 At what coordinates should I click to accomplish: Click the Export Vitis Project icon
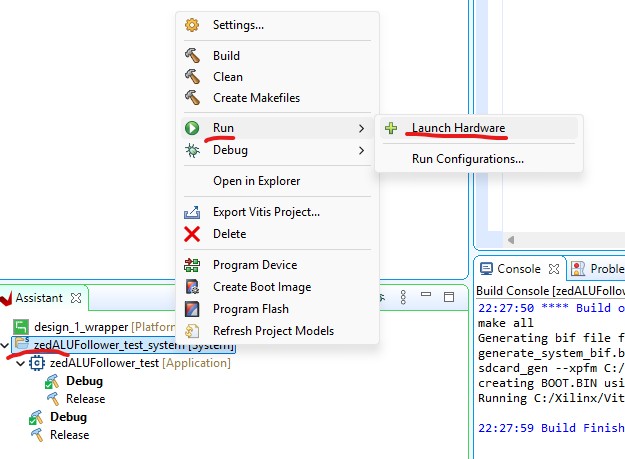pyautogui.click(x=192, y=212)
